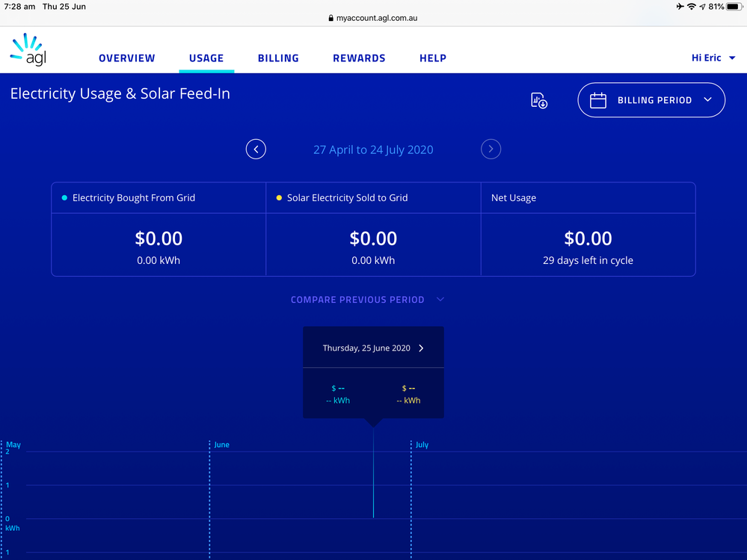The image size is (747, 560).
Task: Tap the Wi-Fi status icon
Action: 692,7
